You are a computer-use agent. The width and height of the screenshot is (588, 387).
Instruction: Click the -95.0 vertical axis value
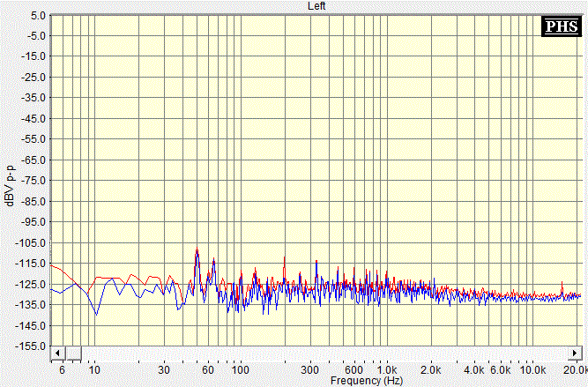pos(33,222)
